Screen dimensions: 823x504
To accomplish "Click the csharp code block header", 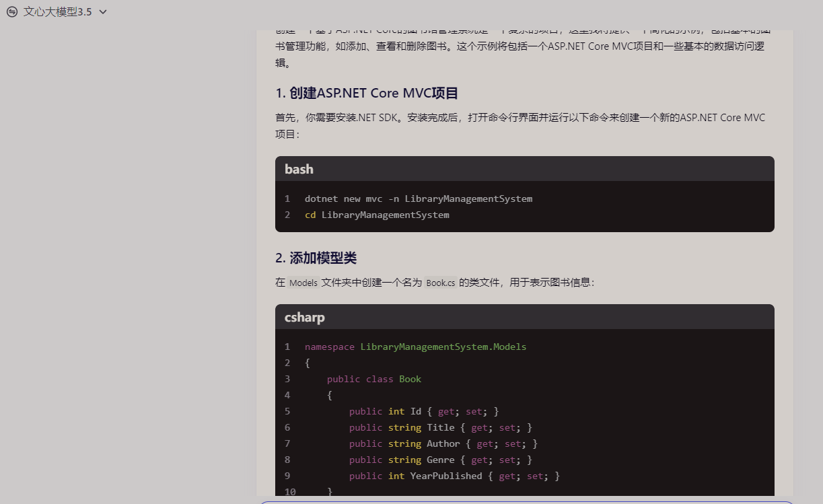I will click(x=525, y=317).
